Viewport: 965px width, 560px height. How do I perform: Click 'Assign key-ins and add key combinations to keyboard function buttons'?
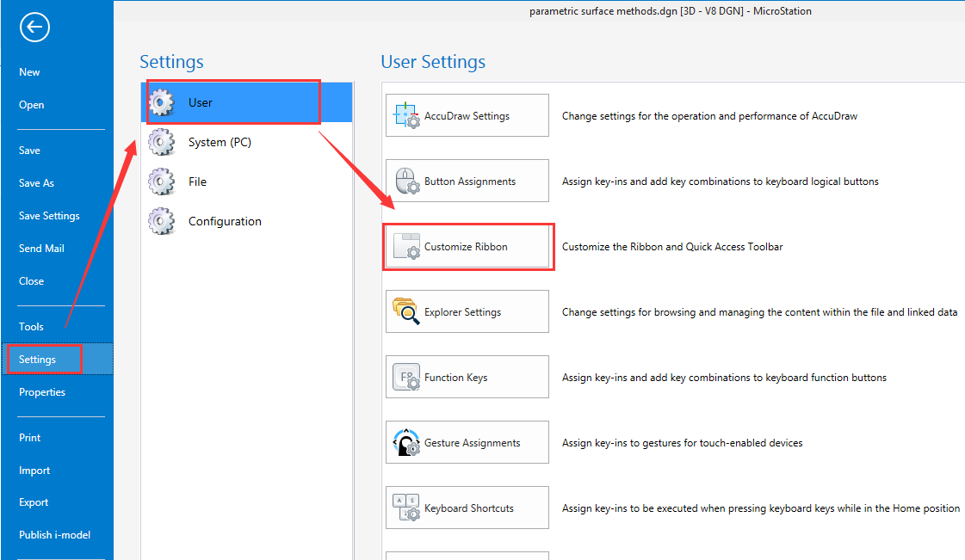724,378
